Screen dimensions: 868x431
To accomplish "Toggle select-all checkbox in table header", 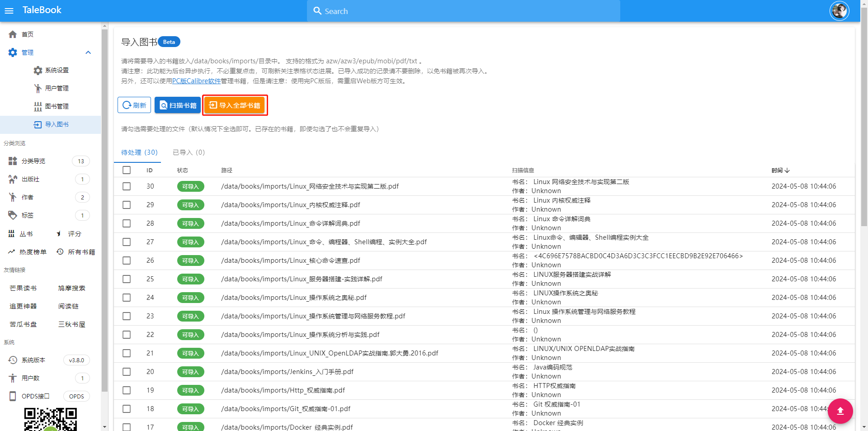I will click(127, 170).
